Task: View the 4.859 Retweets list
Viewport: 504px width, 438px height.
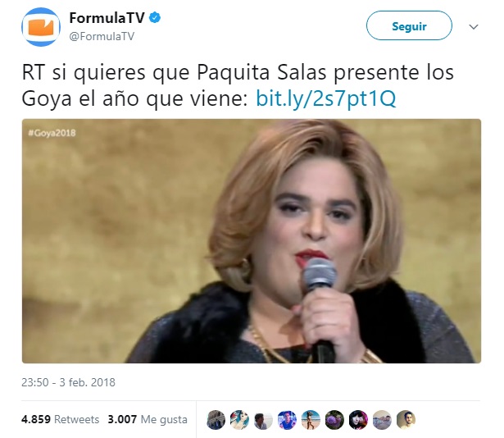Action: (x=60, y=419)
